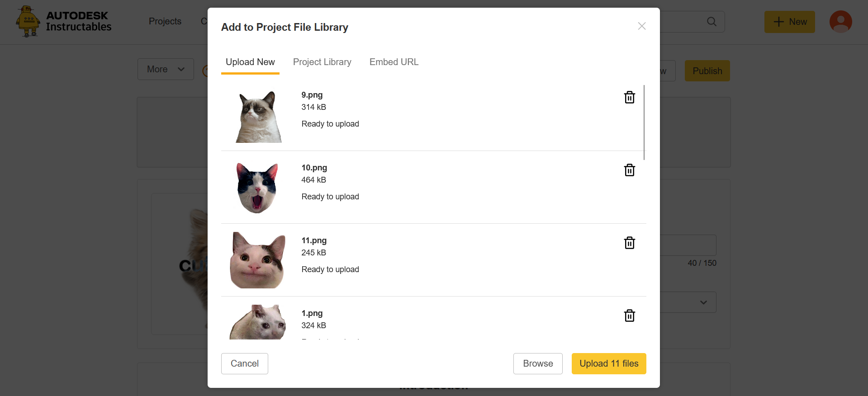
Task: Open the user profile avatar
Action: tap(840, 22)
